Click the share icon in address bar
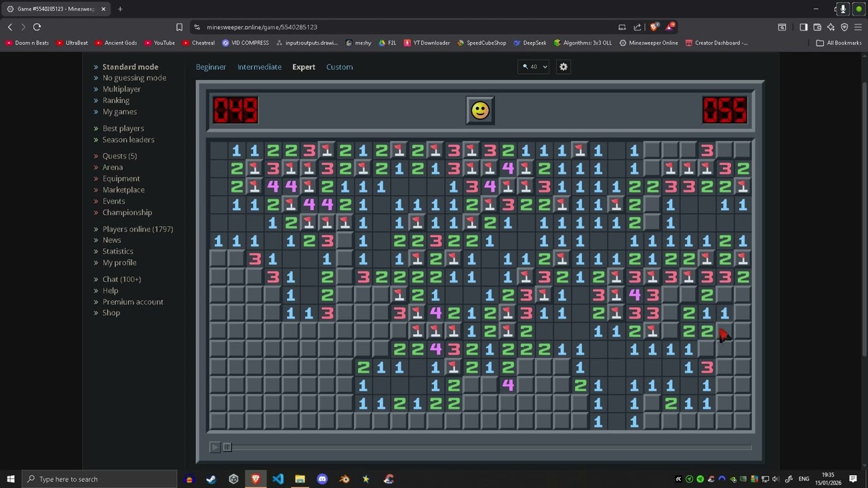Viewport: 868px width, 488px height. tap(637, 27)
